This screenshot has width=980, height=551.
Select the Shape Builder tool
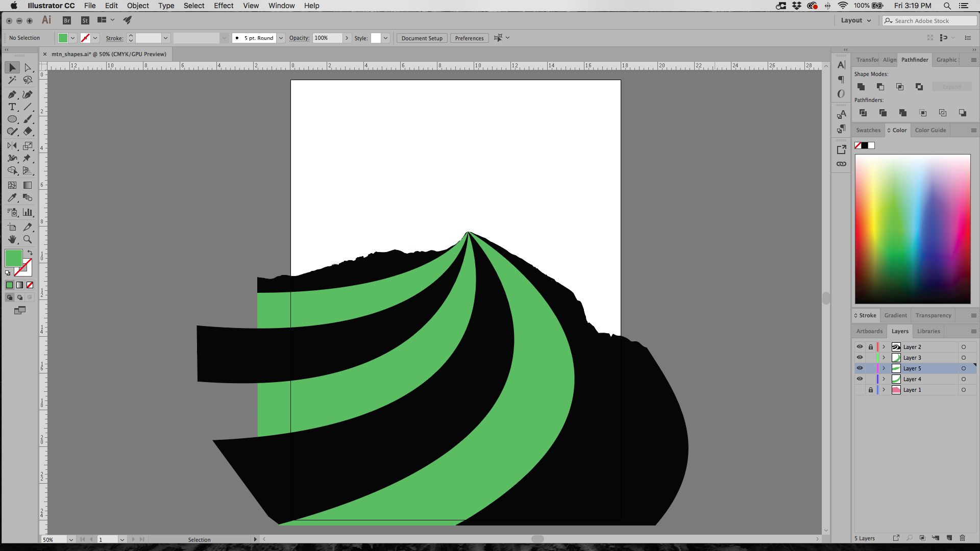coord(12,171)
